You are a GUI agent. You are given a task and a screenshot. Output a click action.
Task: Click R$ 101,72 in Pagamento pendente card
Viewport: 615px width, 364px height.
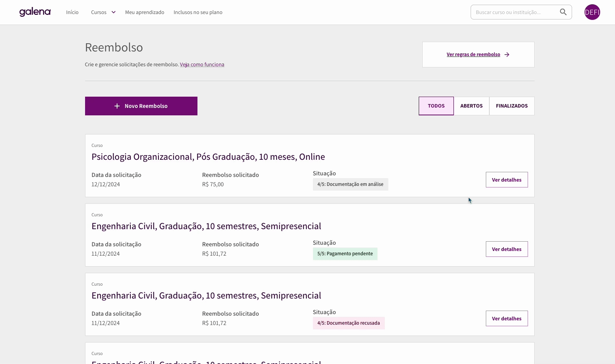(214, 254)
